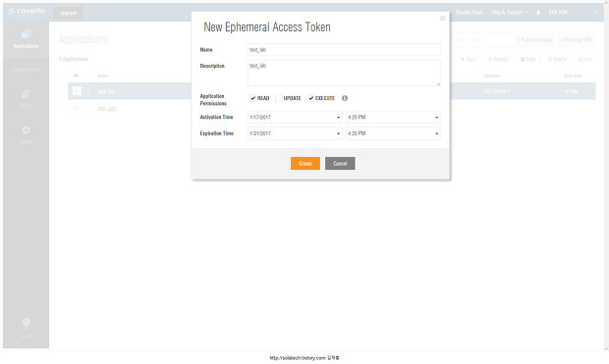Image resolution: width=609 pixels, height=364 pixels.
Task: Enable the UPDATE permission checkbox
Action: [x=279, y=98]
